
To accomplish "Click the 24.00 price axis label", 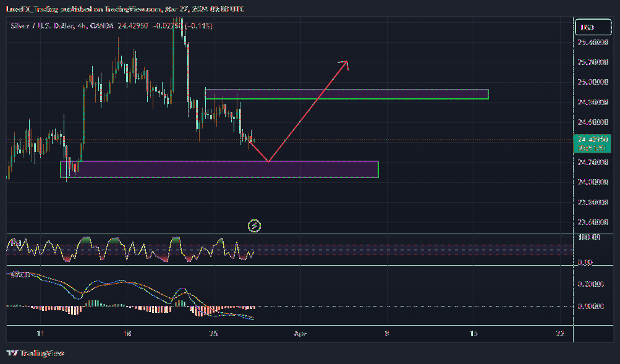I will 593,182.
